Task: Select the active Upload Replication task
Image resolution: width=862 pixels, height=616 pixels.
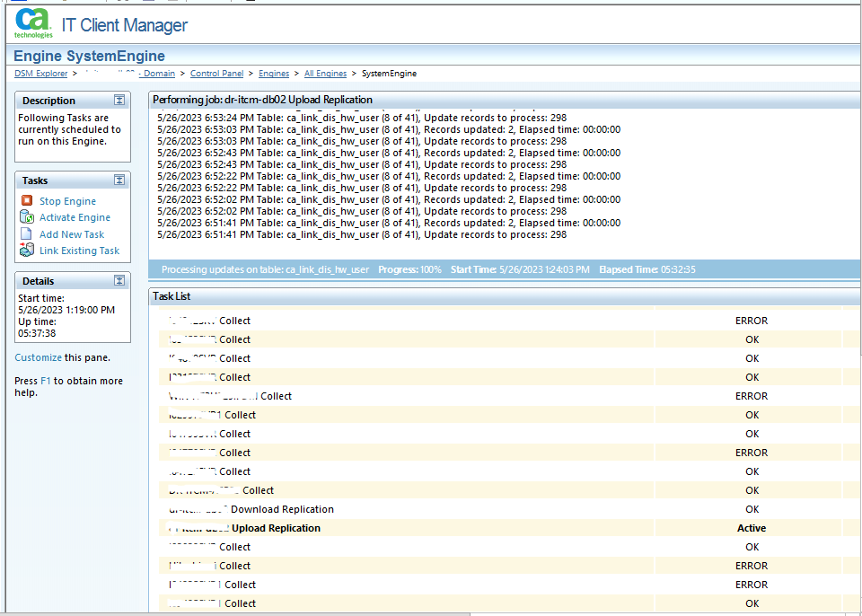Action: (276, 528)
